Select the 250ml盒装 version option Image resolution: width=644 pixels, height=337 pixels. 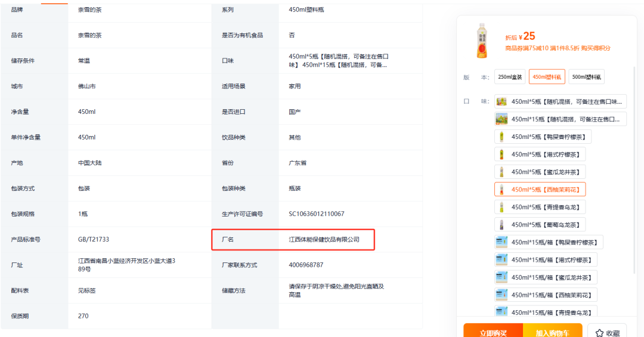coord(510,77)
